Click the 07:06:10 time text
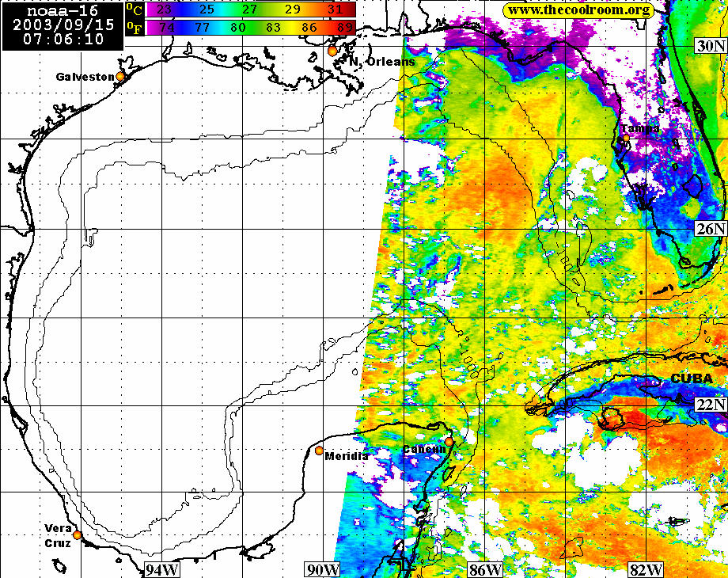The image size is (728, 578). (x=63, y=39)
